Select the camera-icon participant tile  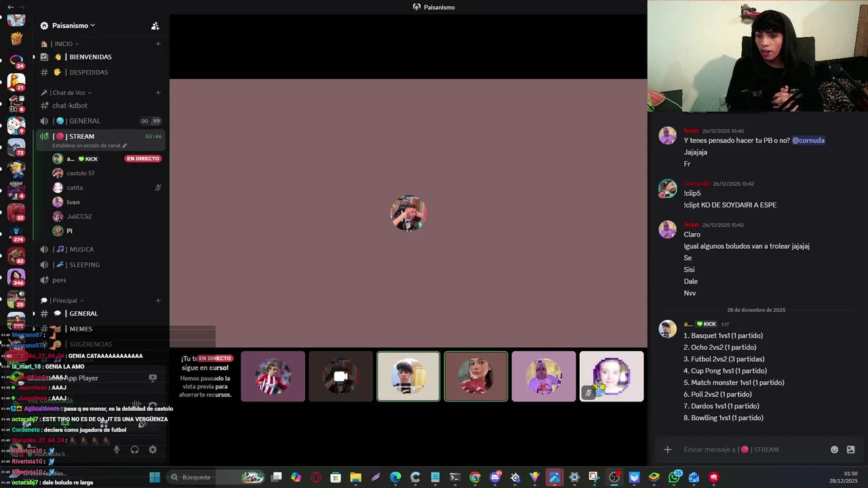tap(340, 376)
